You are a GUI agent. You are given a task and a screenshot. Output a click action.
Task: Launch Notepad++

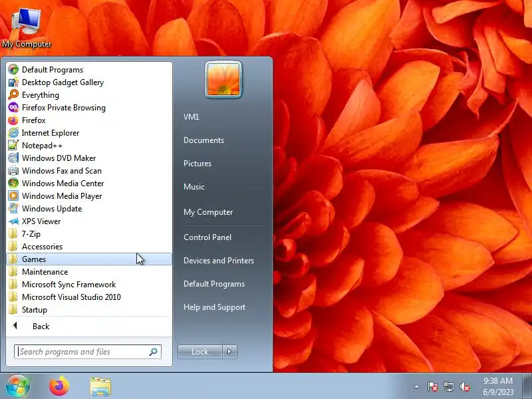tap(89, 146)
